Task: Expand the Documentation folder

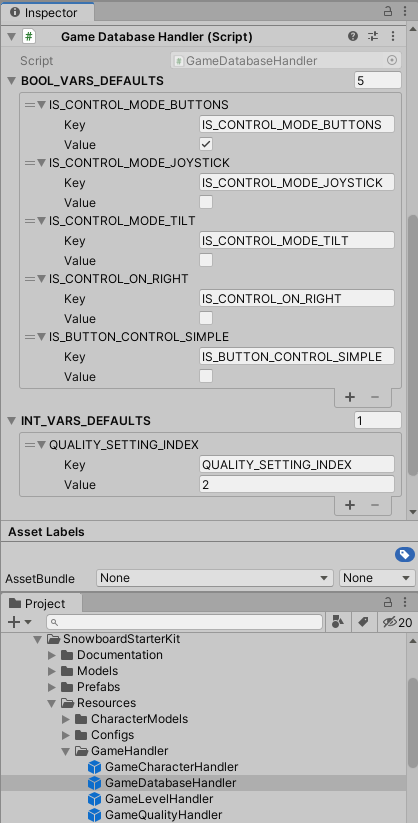Action: 51,656
